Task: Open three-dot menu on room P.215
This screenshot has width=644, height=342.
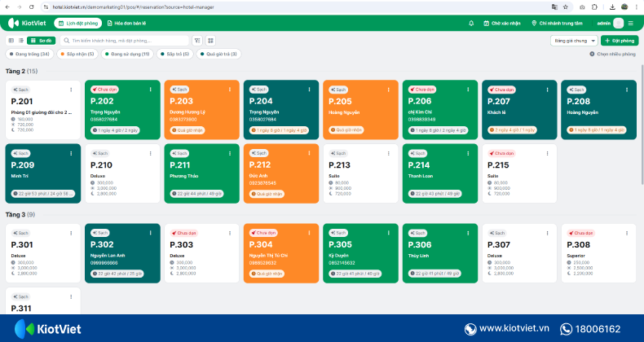Action: point(547,153)
